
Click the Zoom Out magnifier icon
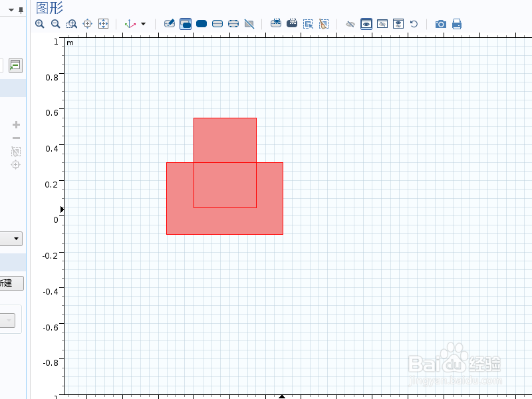point(56,24)
